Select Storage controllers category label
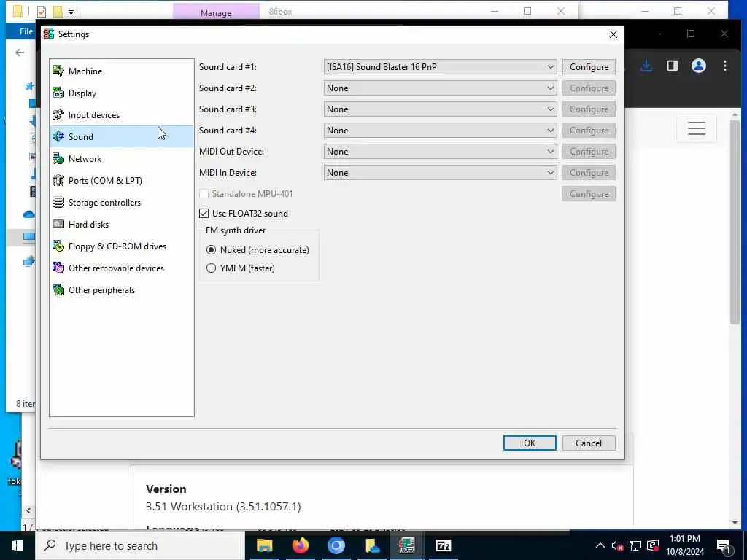Viewport: 747px width, 560px height. [104, 203]
